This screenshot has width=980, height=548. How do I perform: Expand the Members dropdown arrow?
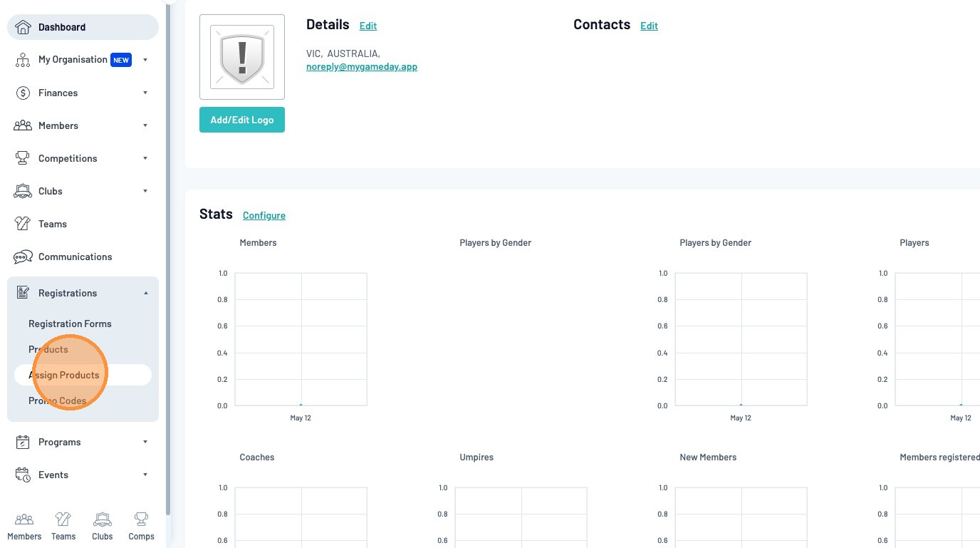pos(145,125)
